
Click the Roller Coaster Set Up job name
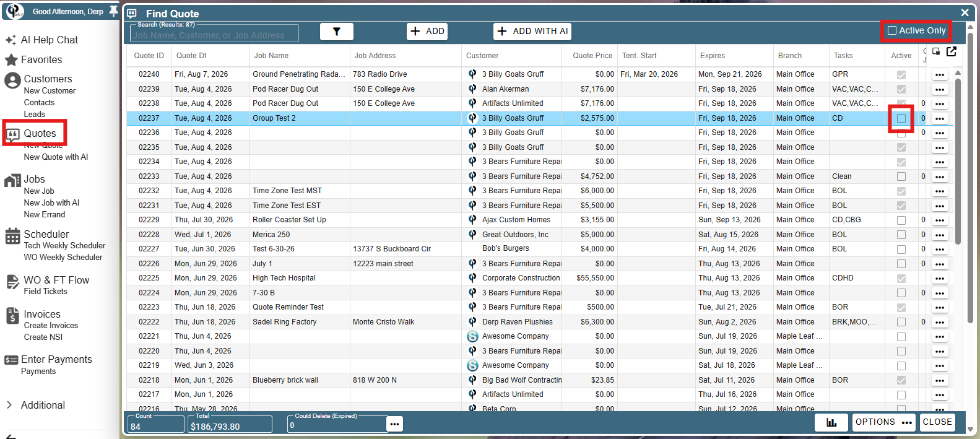289,220
